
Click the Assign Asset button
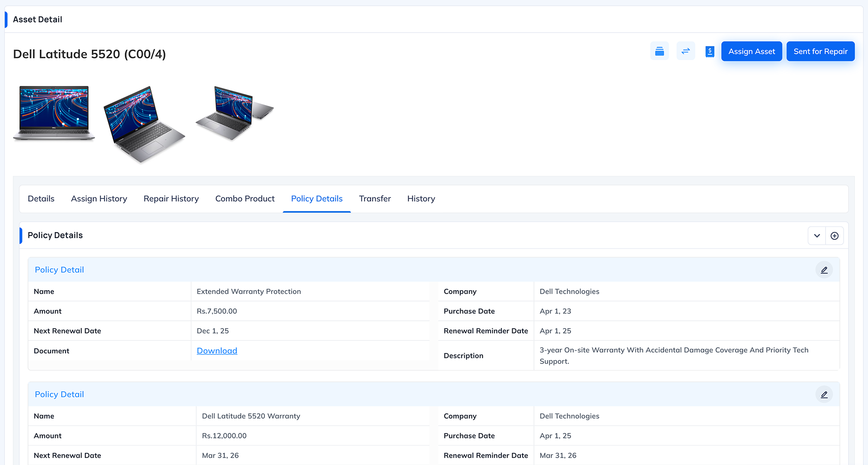point(751,52)
